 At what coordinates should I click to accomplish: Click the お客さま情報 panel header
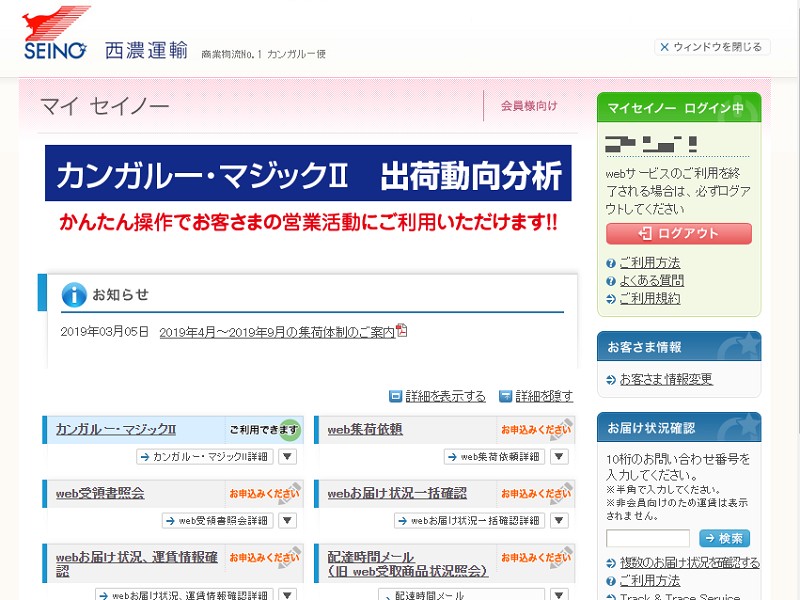coord(679,346)
